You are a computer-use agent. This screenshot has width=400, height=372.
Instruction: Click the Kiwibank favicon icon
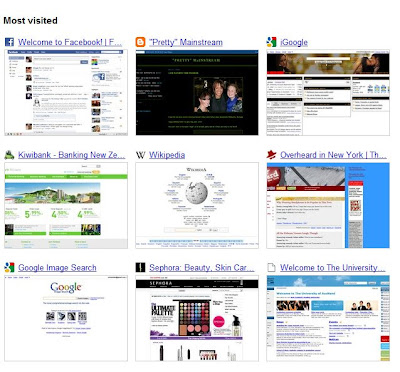pyautogui.click(x=9, y=155)
